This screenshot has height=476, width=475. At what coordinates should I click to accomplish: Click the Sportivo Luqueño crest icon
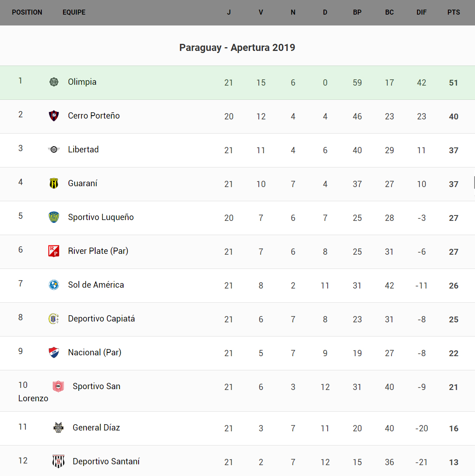[x=54, y=217]
